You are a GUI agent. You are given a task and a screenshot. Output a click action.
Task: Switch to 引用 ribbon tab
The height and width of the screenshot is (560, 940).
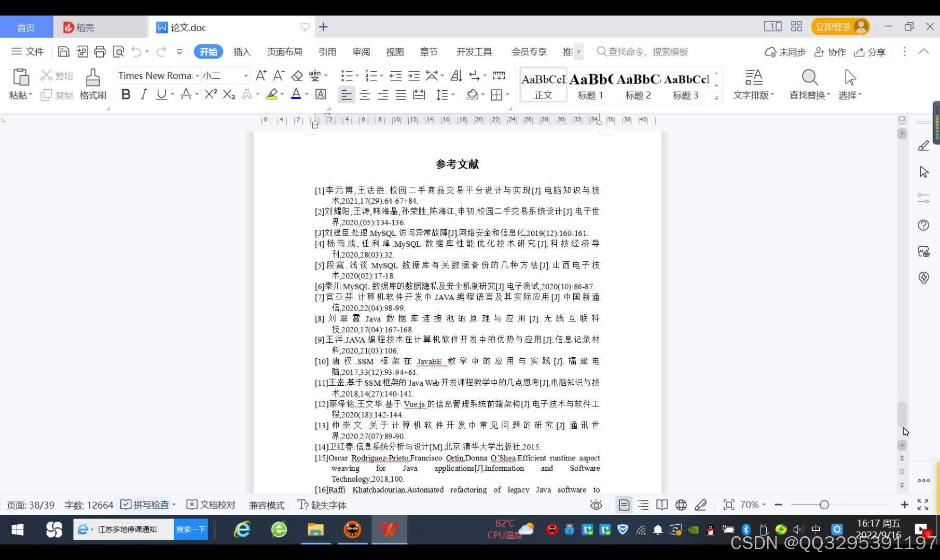click(x=327, y=52)
